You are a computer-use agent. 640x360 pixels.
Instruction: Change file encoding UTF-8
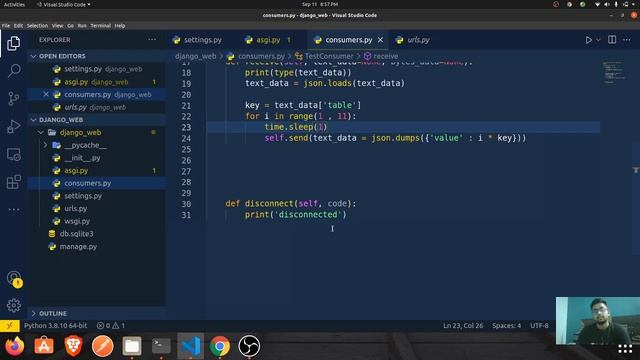[539, 326]
